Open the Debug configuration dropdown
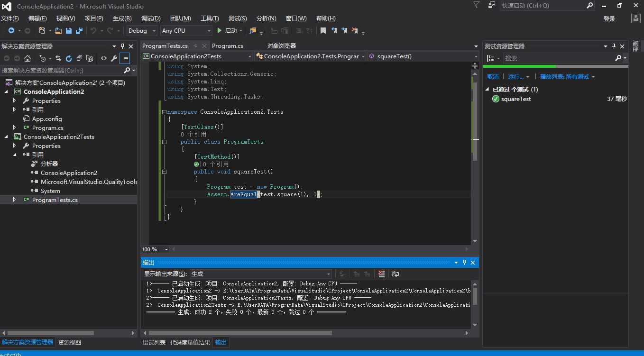 (x=141, y=31)
